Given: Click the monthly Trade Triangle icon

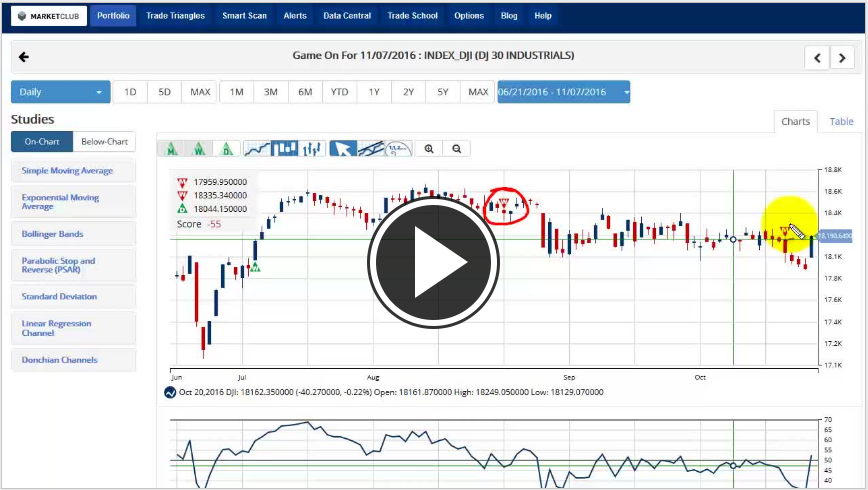Looking at the screenshot, I should pyautogui.click(x=172, y=149).
